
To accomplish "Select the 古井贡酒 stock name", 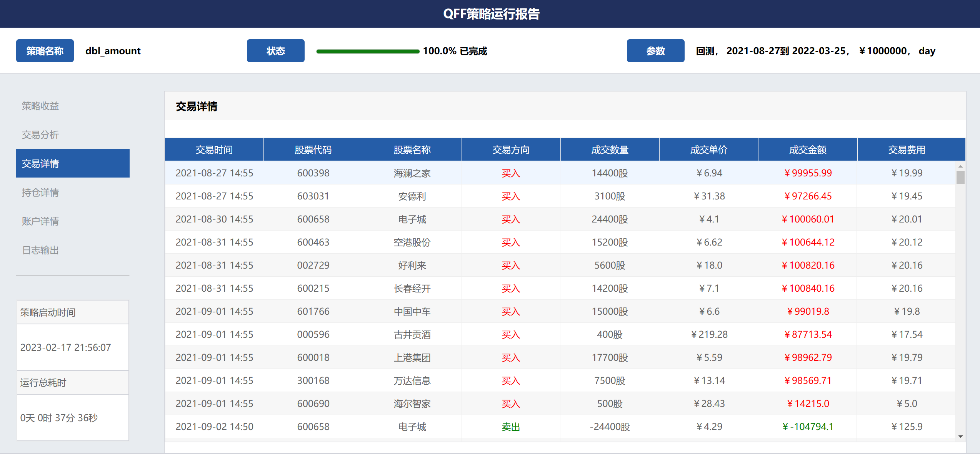I will (412, 334).
